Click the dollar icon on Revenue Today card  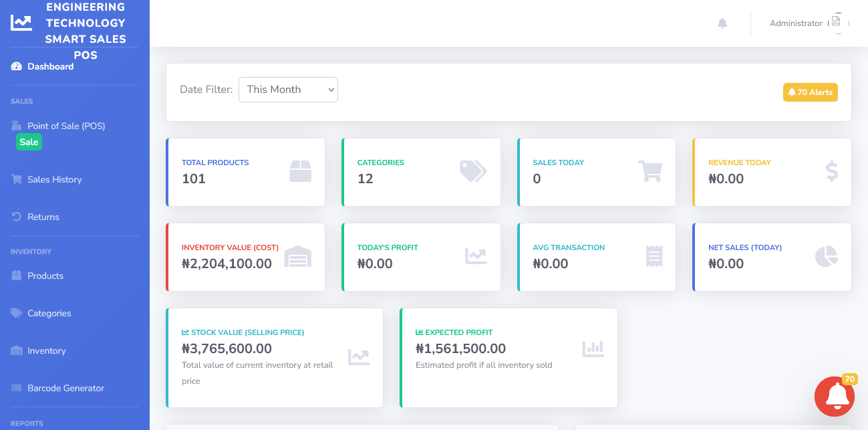point(831,171)
